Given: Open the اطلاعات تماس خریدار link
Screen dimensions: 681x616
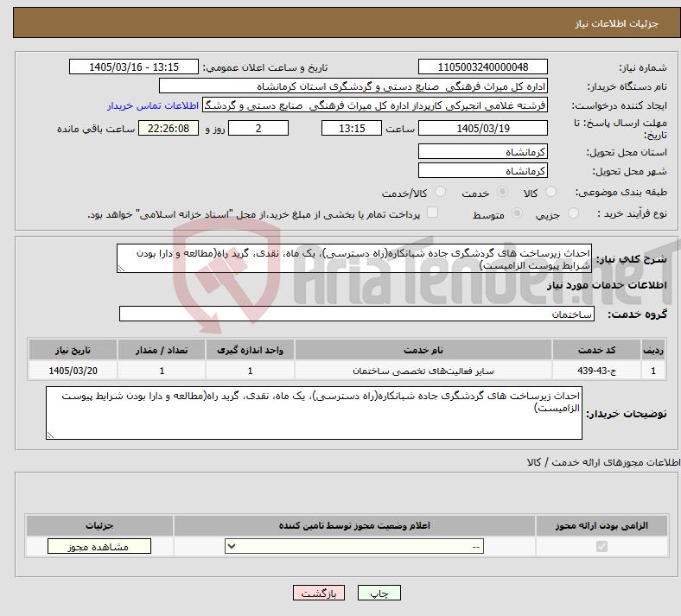Looking at the screenshot, I should (153, 105).
